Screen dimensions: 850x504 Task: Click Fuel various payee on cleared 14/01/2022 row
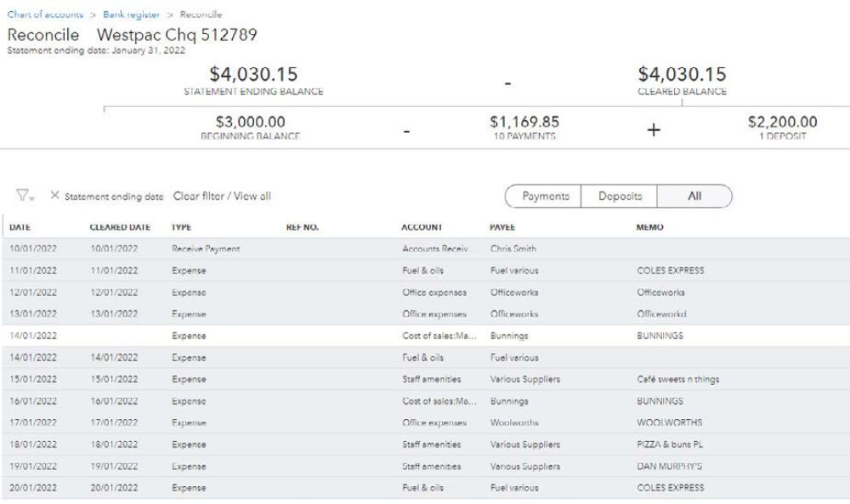click(514, 358)
